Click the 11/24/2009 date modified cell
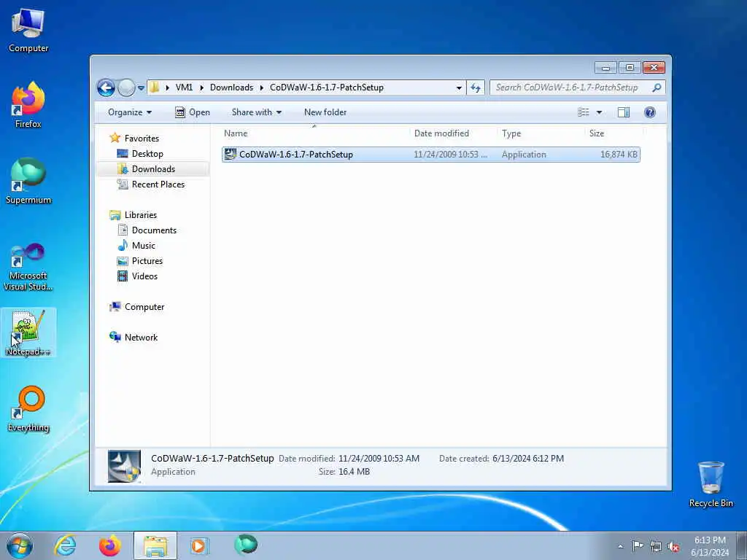Image resolution: width=747 pixels, height=560 pixels. (450, 155)
